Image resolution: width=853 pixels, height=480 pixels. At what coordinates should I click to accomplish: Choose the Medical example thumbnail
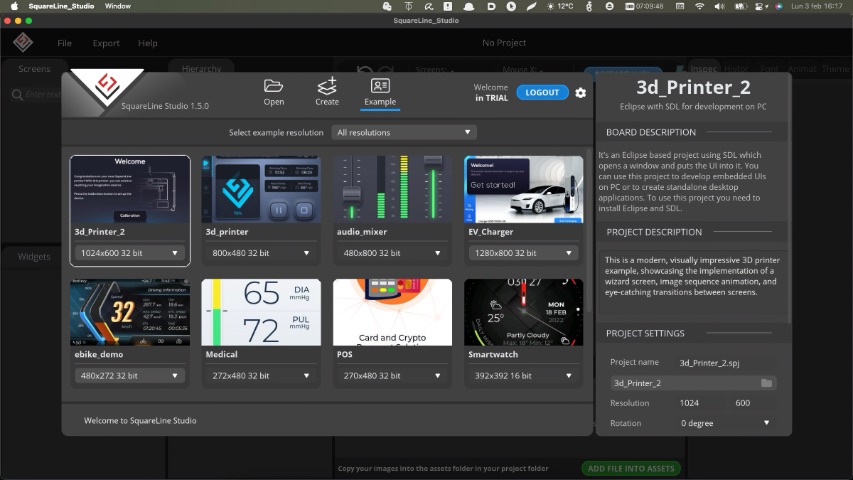(x=261, y=312)
